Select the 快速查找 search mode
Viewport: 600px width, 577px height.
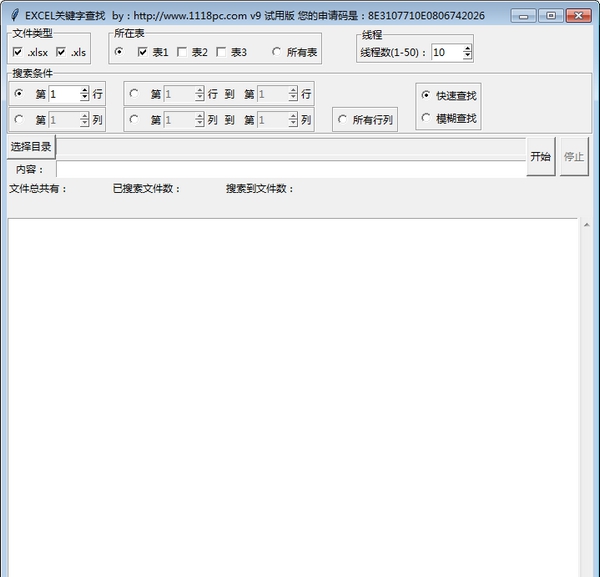click(426, 95)
